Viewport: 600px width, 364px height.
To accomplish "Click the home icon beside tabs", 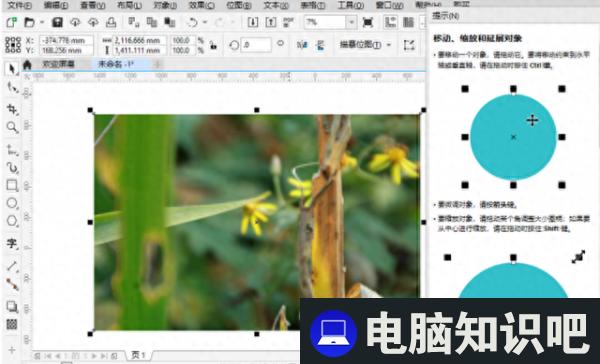I will click(27, 65).
